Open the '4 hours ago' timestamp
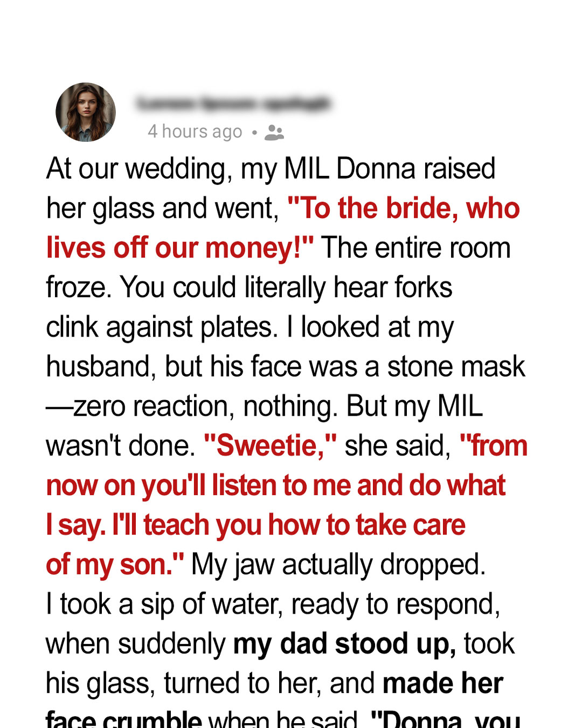Viewport: 582px width, 728px height. (195, 132)
